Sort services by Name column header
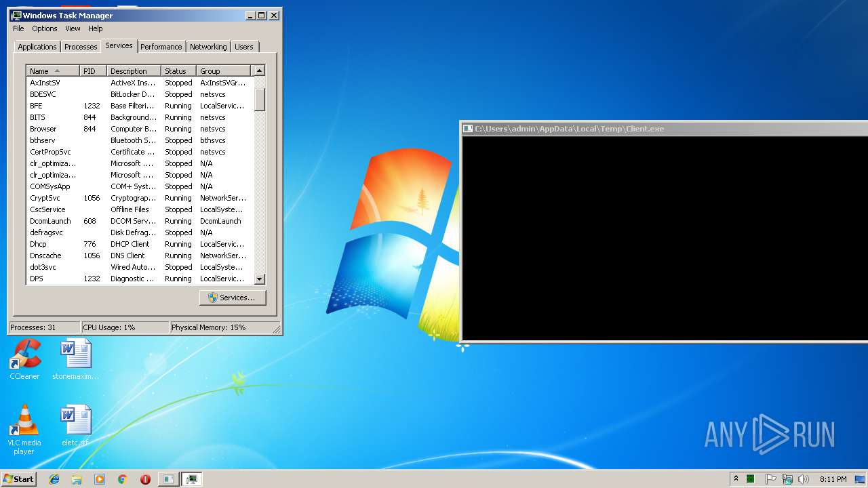 [53, 70]
